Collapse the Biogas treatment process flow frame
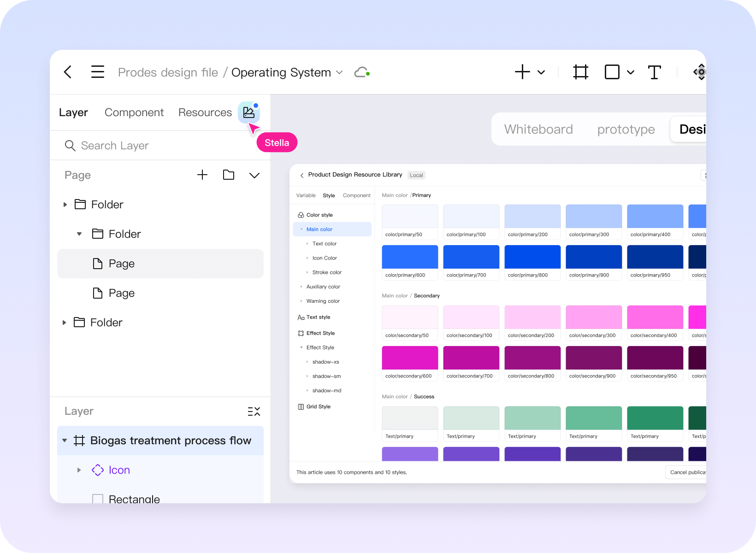756x553 pixels. 65,441
